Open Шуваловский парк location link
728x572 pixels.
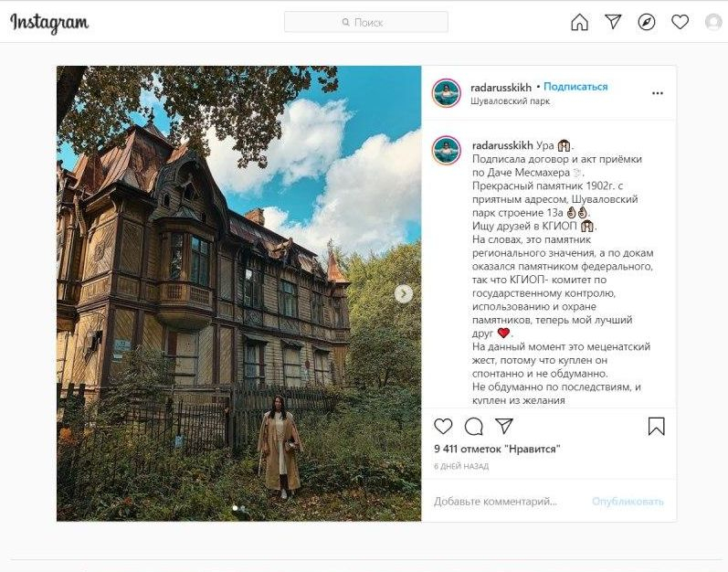[x=511, y=101]
